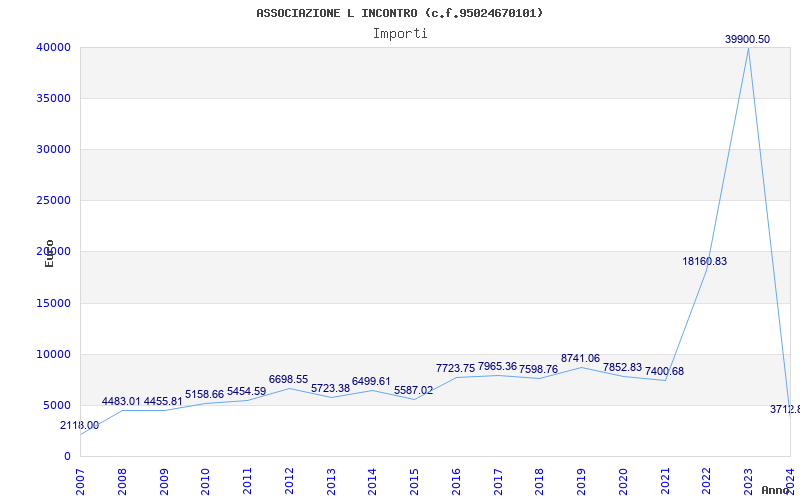Select year 2015 on the x-axis
The width and height of the screenshot is (800, 500).
click(x=414, y=482)
